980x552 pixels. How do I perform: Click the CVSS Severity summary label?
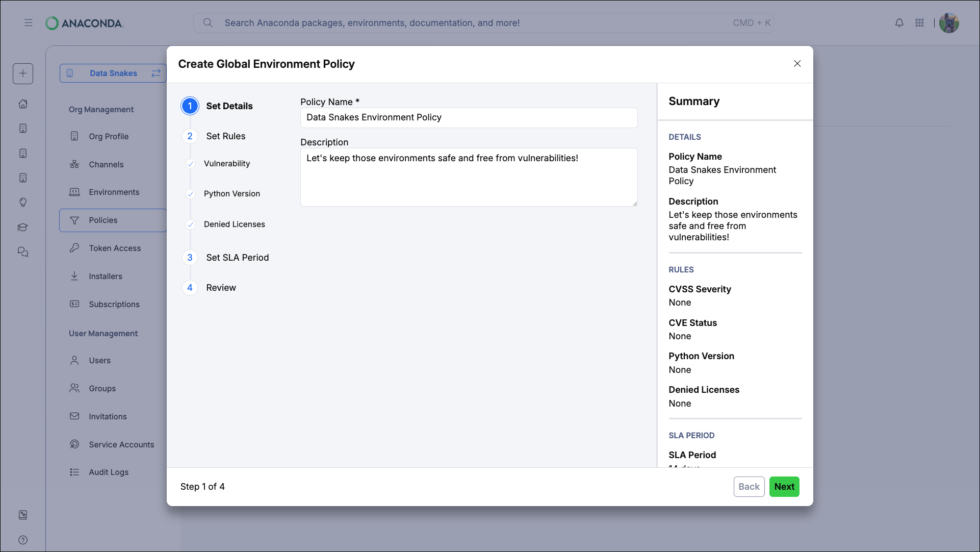[x=700, y=289]
